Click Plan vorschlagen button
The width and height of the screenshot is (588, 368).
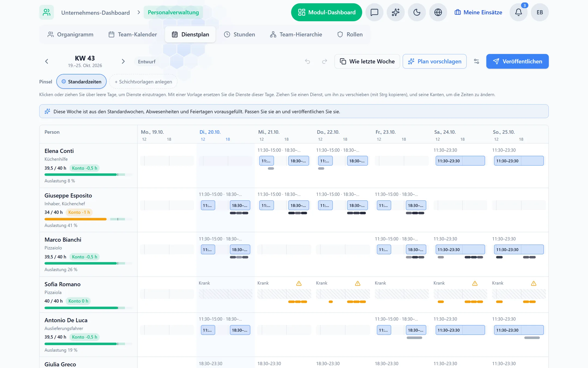pos(434,61)
